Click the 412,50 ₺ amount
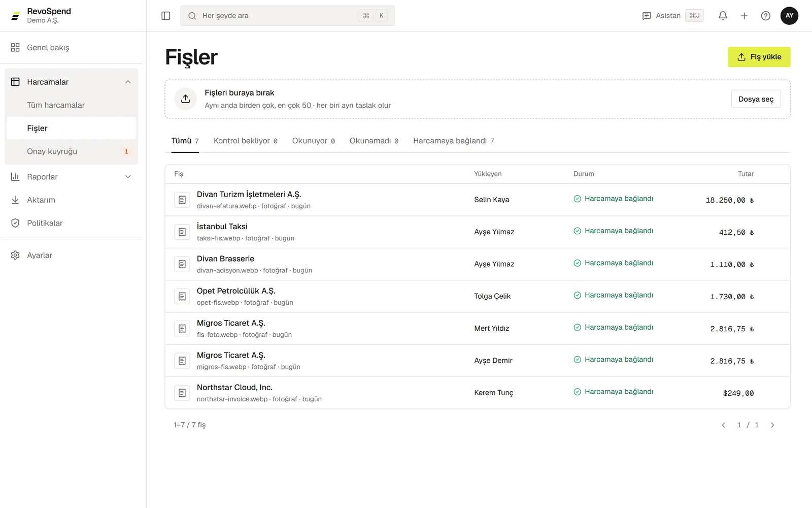This screenshot has height=508, width=812. [x=736, y=233]
